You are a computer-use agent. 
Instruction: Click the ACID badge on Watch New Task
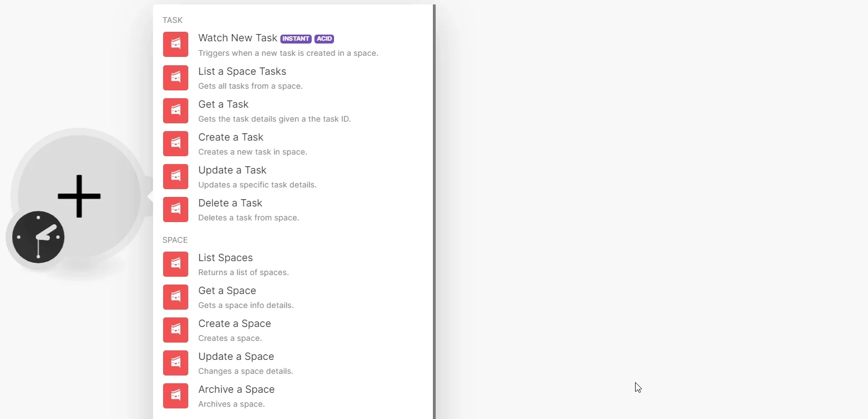click(x=324, y=38)
